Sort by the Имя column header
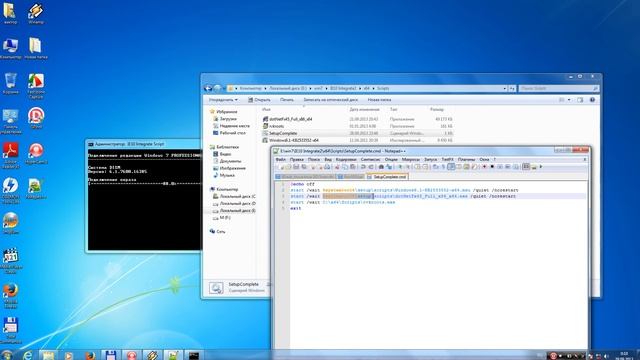 click(266, 109)
